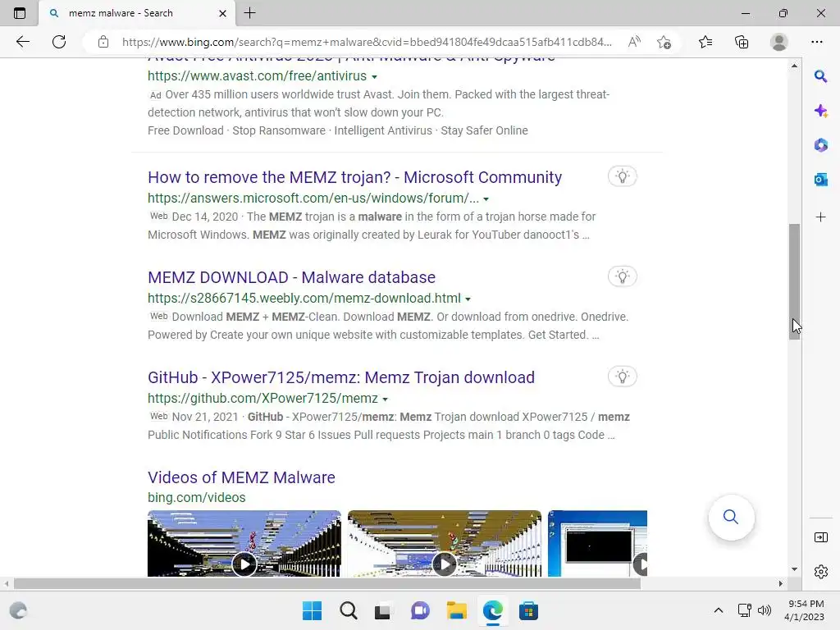
Task: Show hidden tray icons chevron
Action: [x=719, y=610]
